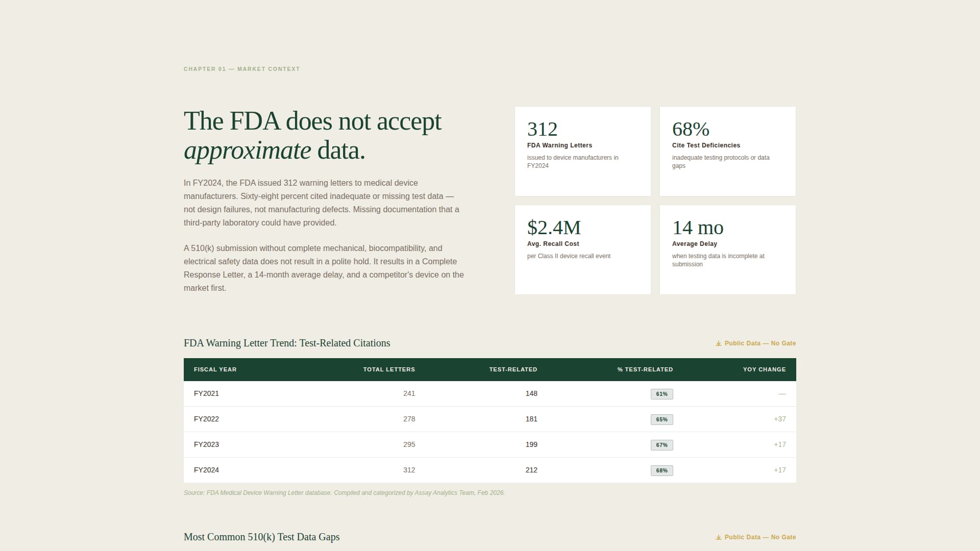The height and width of the screenshot is (551, 980).
Task: Sort the table by TOTAL LETTERS column
Action: [389, 369]
